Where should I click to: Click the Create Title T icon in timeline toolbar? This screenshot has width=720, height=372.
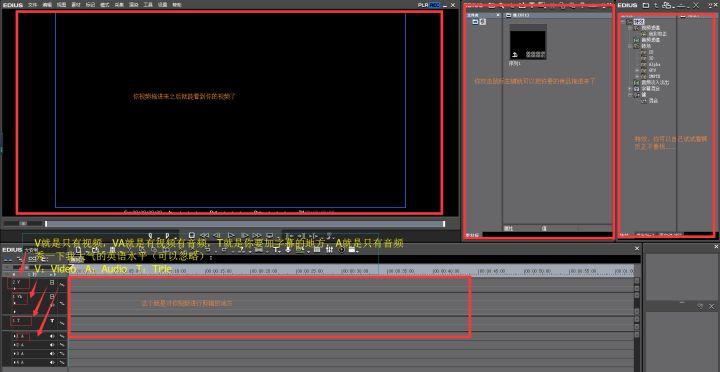tap(276, 249)
